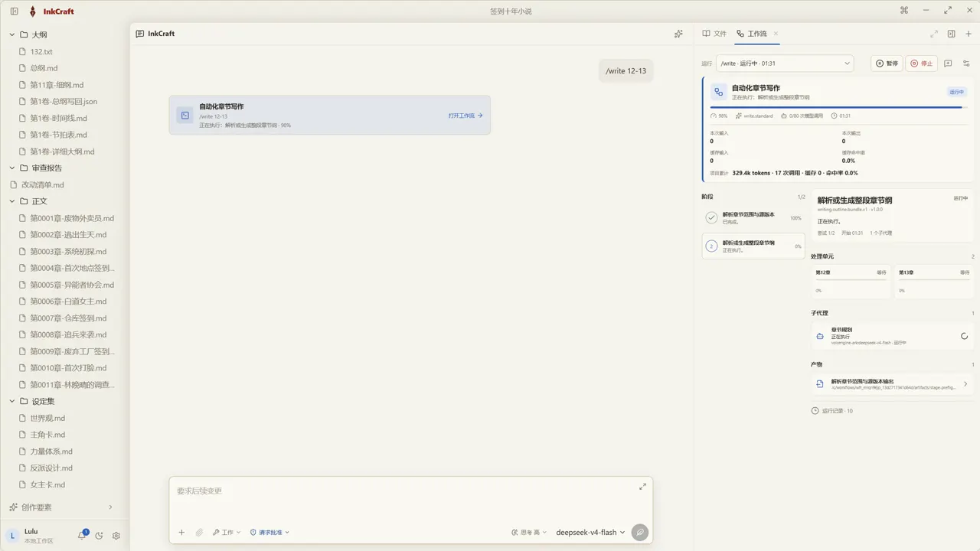Switch to the 文件 tab
The image size is (980, 551).
(x=714, y=34)
